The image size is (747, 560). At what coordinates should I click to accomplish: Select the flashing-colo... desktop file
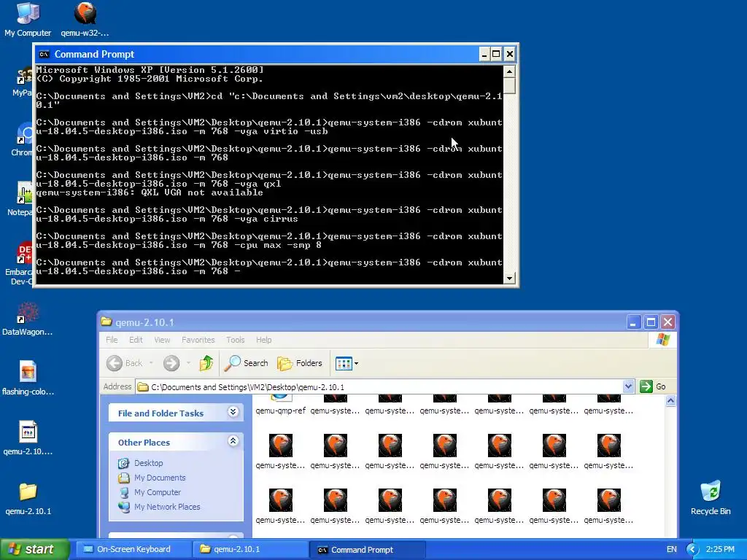[28, 378]
